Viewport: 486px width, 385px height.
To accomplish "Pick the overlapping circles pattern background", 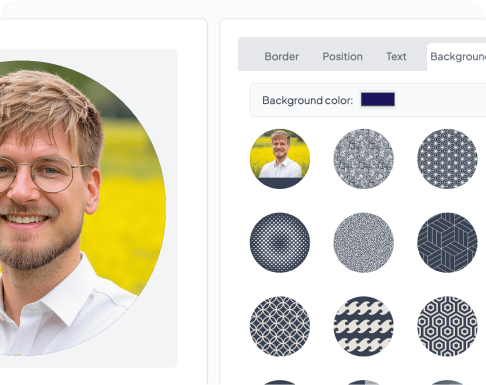I will 280,326.
